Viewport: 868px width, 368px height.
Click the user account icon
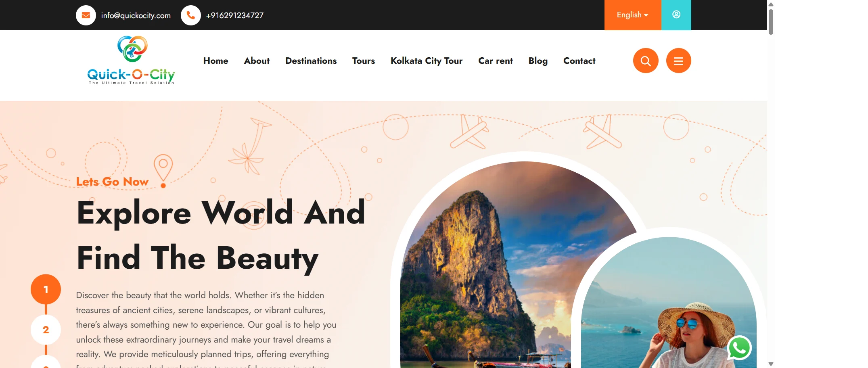pos(676,15)
